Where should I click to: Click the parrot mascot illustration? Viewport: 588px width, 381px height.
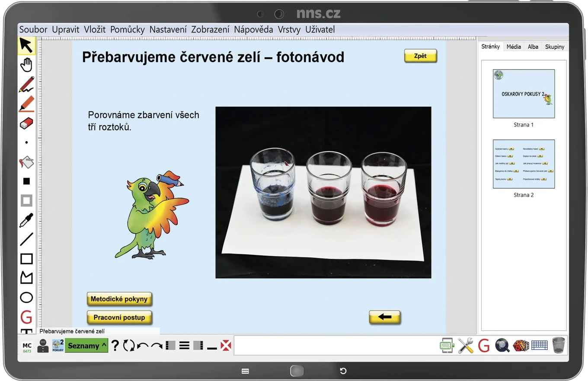pyautogui.click(x=152, y=215)
